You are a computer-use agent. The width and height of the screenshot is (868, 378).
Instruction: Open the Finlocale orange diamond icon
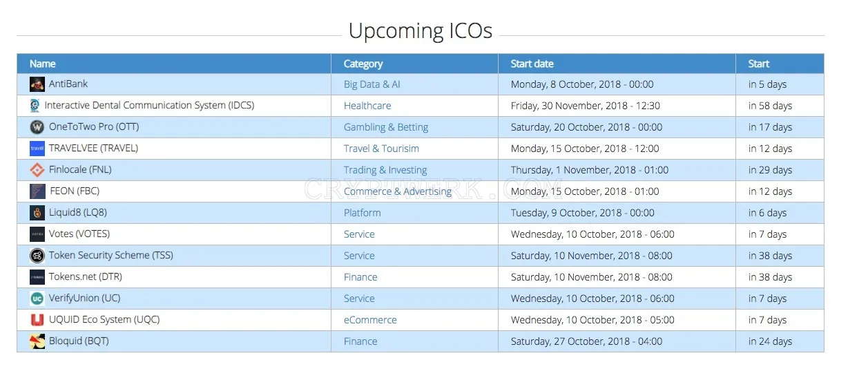37,170
